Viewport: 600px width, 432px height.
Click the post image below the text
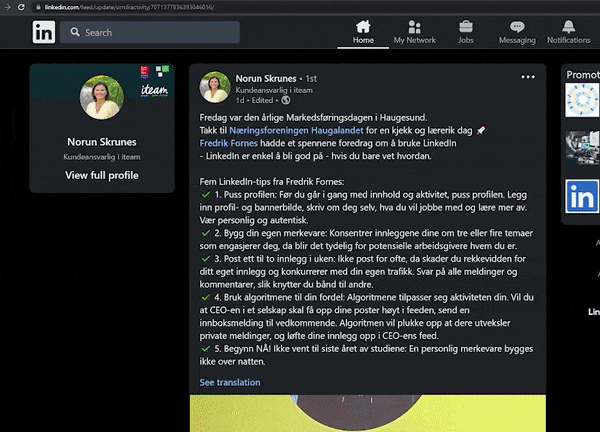coord(368,413)
